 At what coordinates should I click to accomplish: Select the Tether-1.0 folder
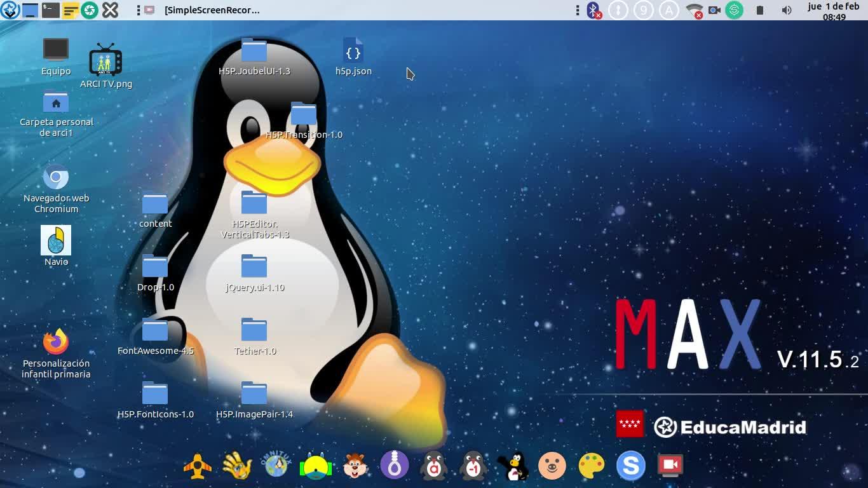coord(254,337)
